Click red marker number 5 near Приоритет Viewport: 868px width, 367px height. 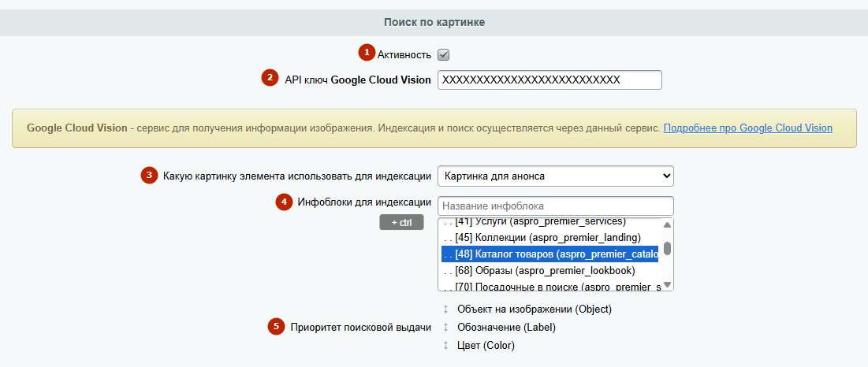pos(276,326)
